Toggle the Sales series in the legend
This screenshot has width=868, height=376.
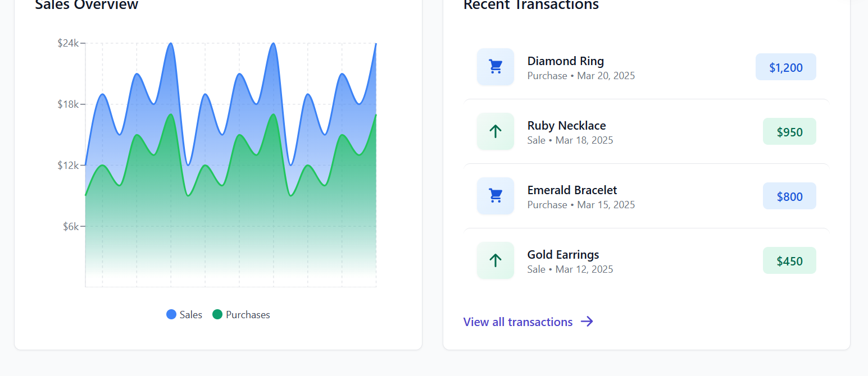coord(184,314)
